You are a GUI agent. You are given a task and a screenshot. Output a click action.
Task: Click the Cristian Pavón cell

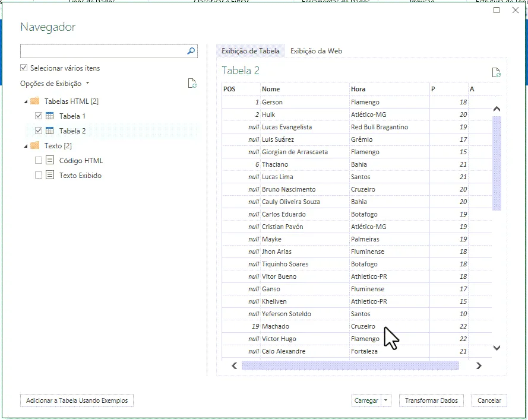pos(305,226)
